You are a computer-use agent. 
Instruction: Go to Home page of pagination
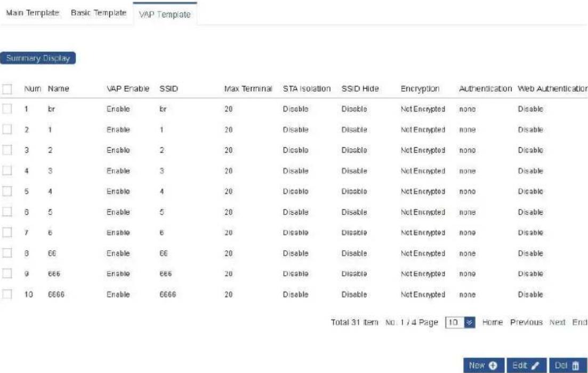tap(493, 322)
